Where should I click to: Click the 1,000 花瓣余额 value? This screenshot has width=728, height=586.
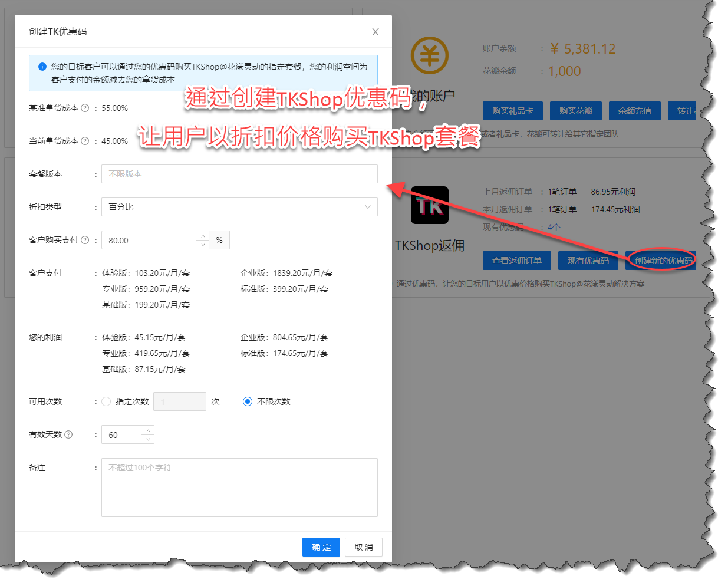(x=565, y=71)
